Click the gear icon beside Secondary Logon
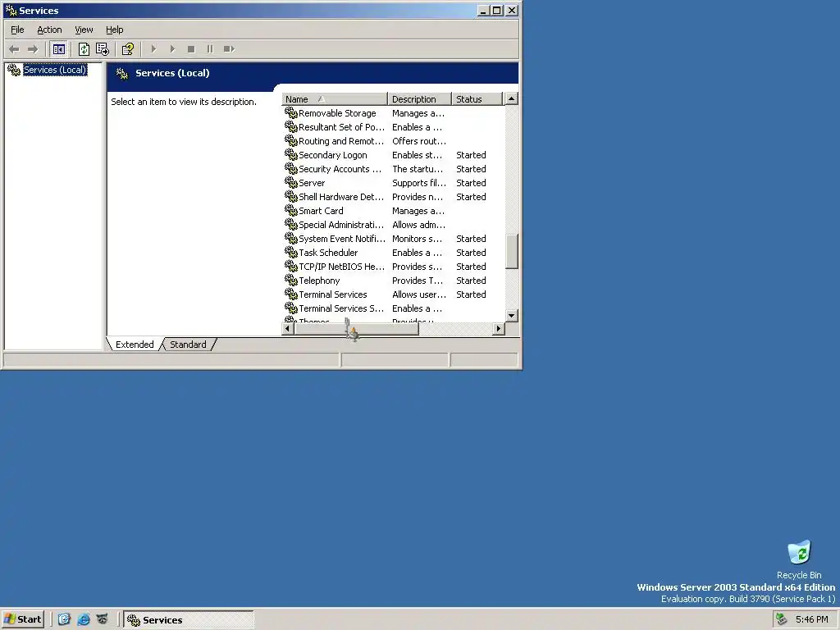 [291, 154]
